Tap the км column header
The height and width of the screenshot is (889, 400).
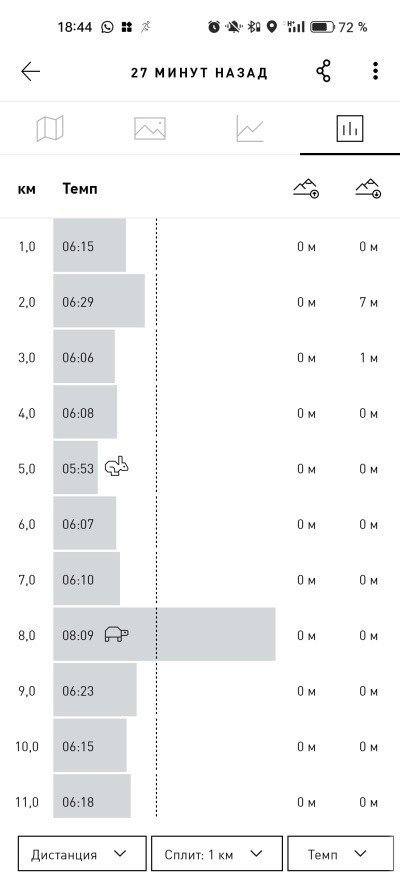pyautogui.click(x=27, y=189)
